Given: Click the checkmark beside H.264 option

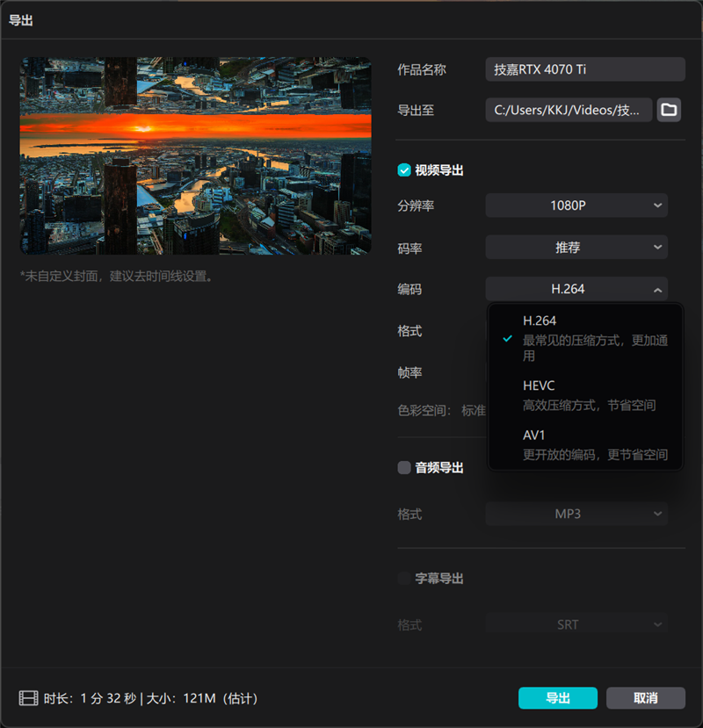Looking at the screenshot, I should pyautogui.click(x=506, y=337).
